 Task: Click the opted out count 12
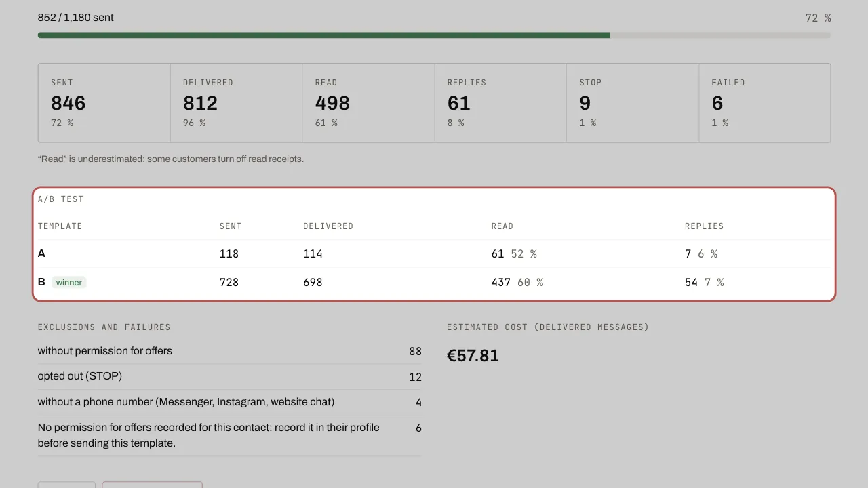(416, 378)
